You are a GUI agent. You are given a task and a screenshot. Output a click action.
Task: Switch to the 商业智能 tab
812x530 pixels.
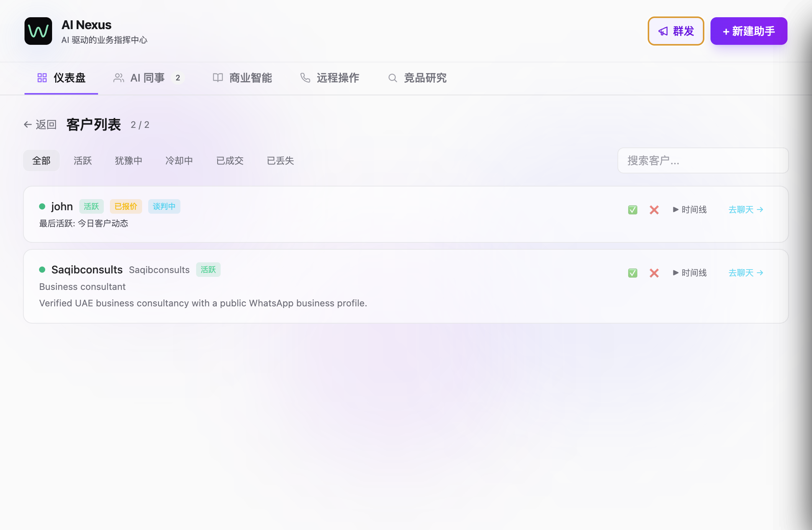242,78
